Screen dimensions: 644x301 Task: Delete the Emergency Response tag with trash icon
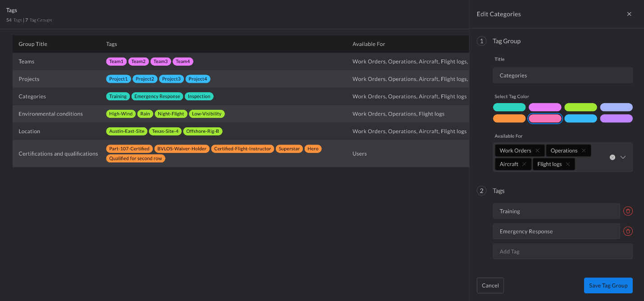(628, 231)
